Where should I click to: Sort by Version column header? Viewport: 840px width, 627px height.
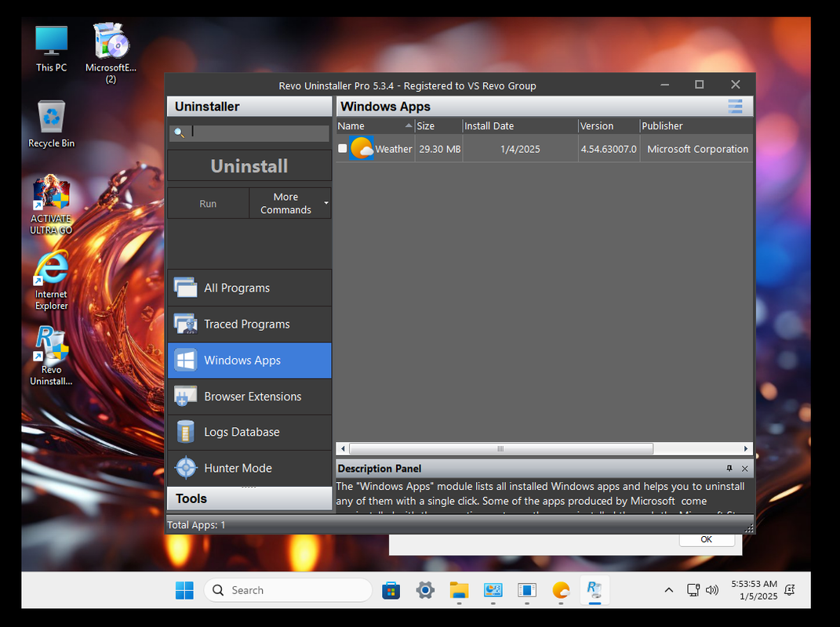pyautogui.click(x=609, y=126)
